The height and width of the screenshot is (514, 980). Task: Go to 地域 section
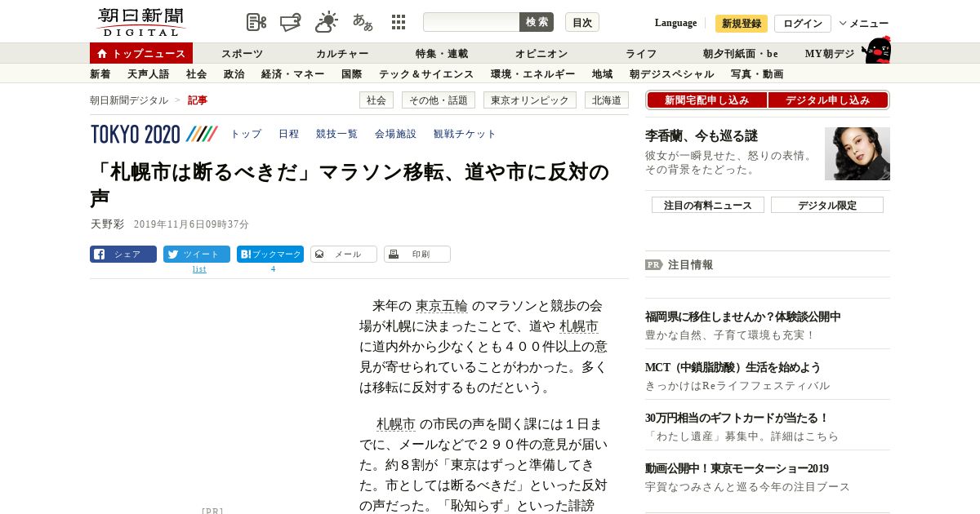[x=603, y=74]
